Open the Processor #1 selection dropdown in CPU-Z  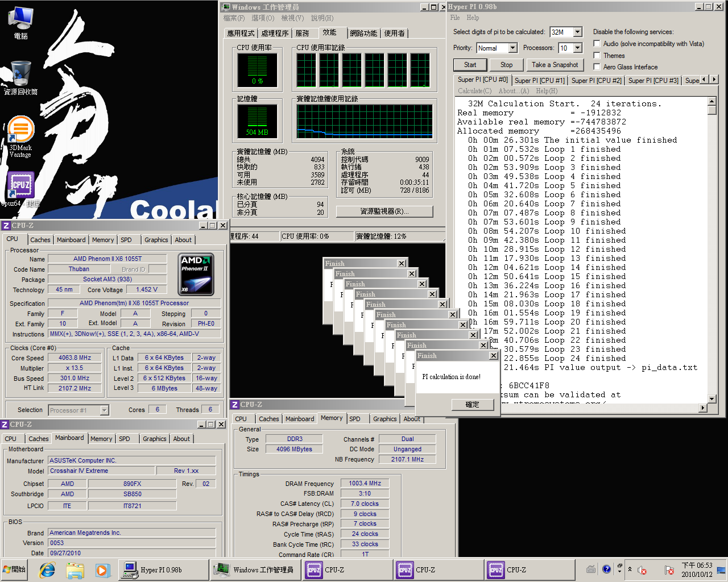point(104,410)
